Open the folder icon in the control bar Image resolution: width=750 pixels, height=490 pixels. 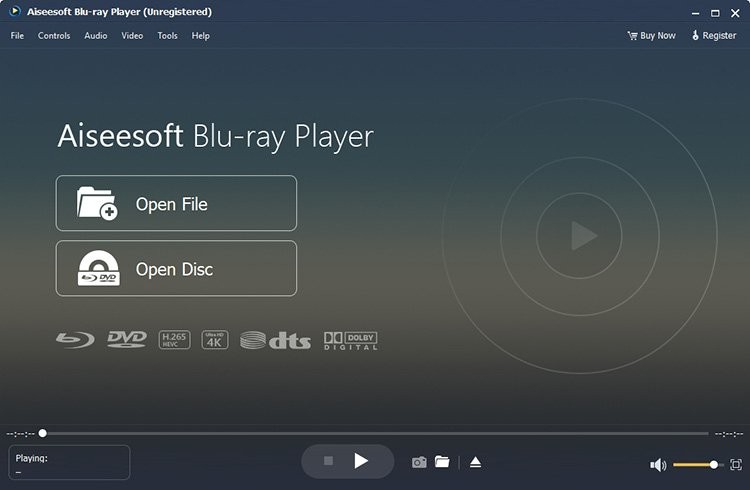click(x=442, y=462)
